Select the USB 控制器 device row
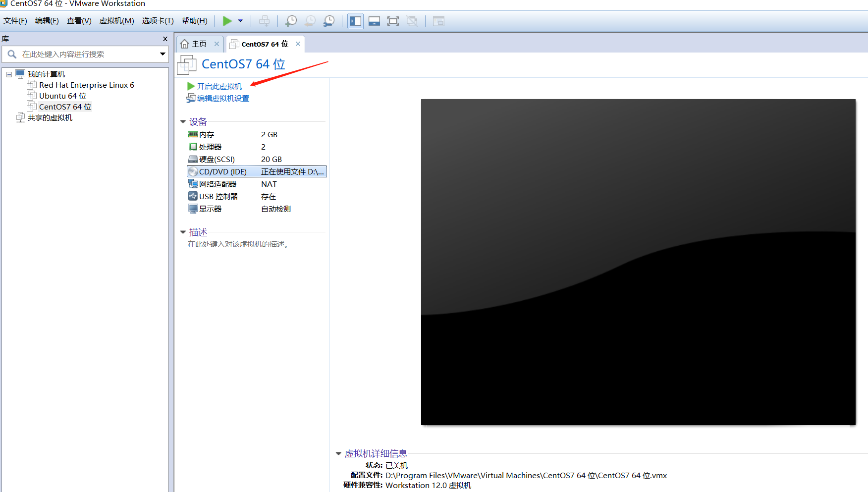Image resolution: width=868 pixels, height=492 pixels. pyautogui.click(x=257, y=197)
